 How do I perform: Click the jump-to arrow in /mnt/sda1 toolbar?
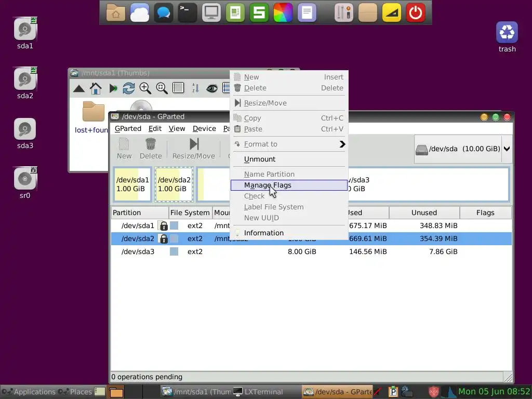click(113, 88)
